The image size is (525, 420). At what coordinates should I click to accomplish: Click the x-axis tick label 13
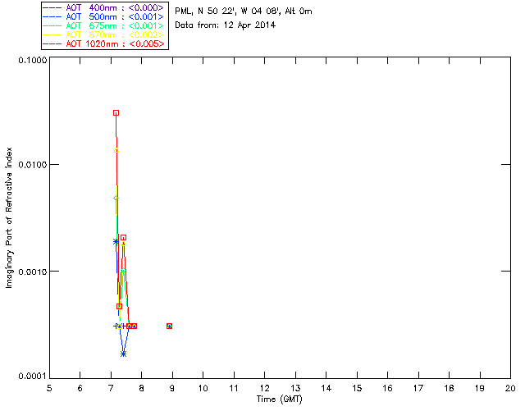point(295,388)
